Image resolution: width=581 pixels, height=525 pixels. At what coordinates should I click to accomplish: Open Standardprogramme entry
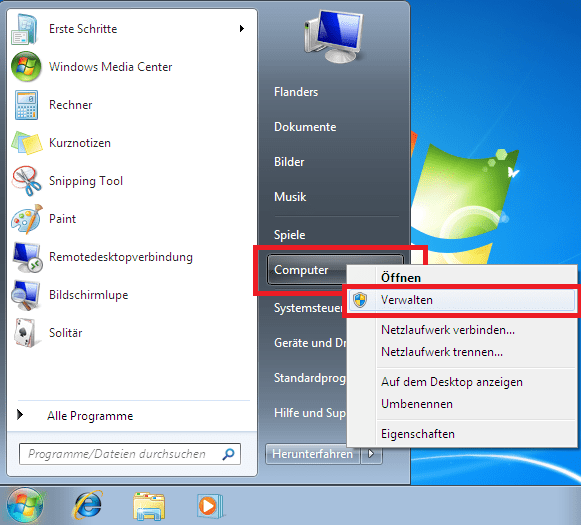pyautogui.click(x=310, y=378)
